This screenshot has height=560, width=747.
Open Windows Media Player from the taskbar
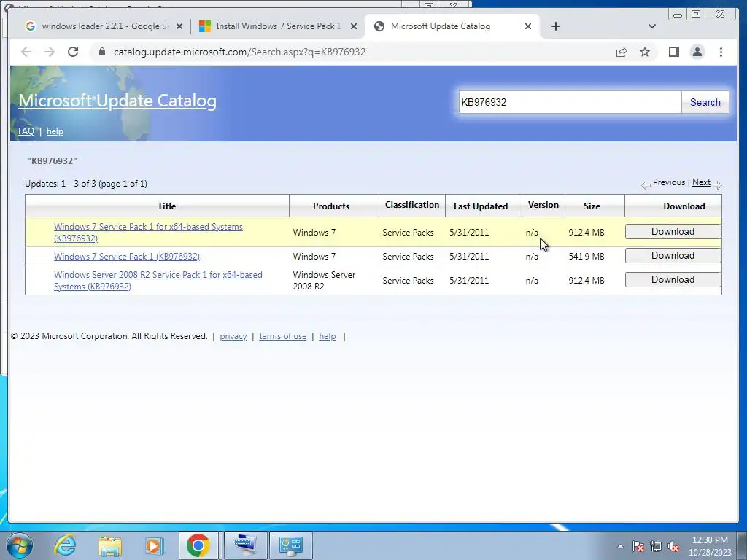point(154,545)
